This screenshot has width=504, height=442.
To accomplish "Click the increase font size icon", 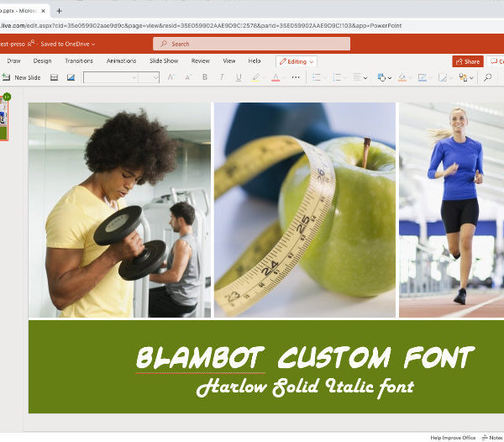I will tap(171, 77).
